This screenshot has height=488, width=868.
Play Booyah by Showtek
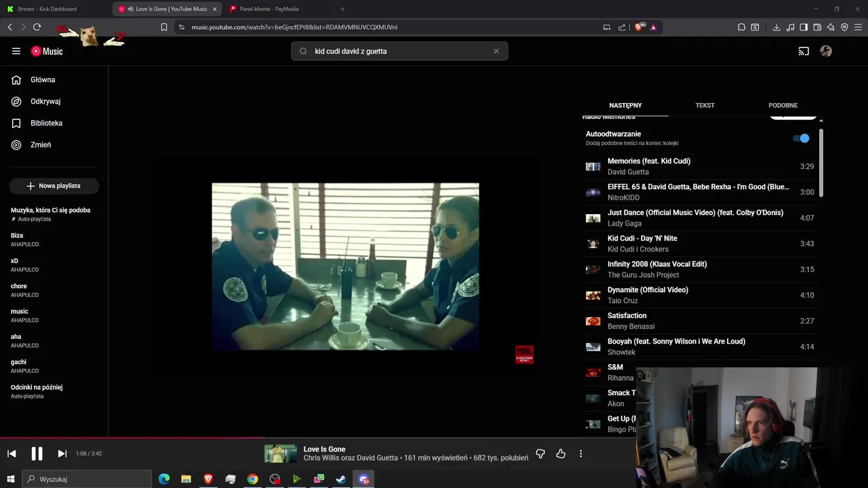(x=700, y=347)
